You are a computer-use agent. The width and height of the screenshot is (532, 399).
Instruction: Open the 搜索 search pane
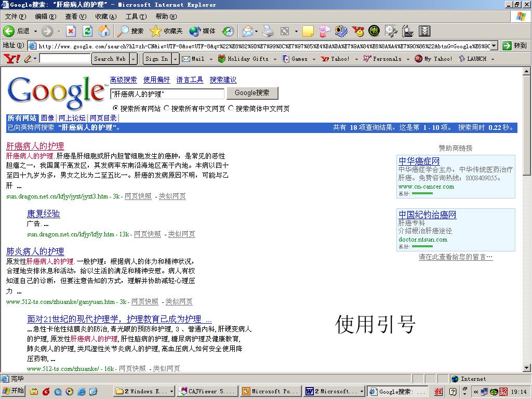pos(130,31)
